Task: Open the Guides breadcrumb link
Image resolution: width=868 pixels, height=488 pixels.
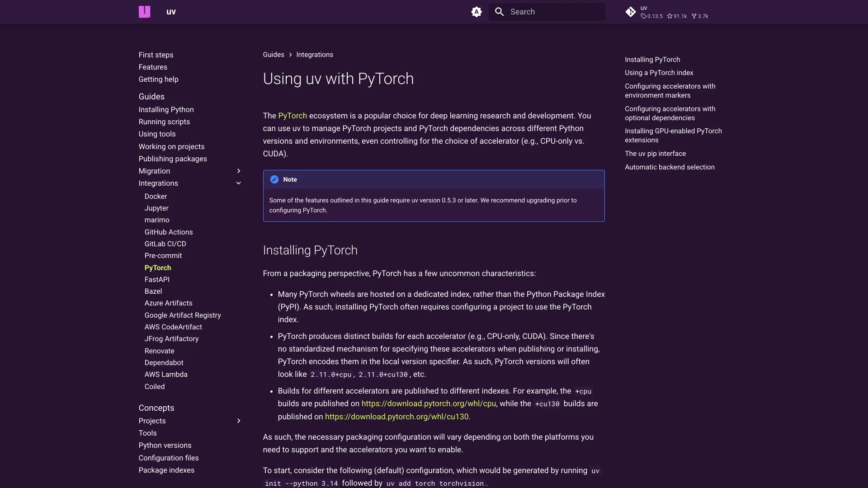Action: point(274,55)
